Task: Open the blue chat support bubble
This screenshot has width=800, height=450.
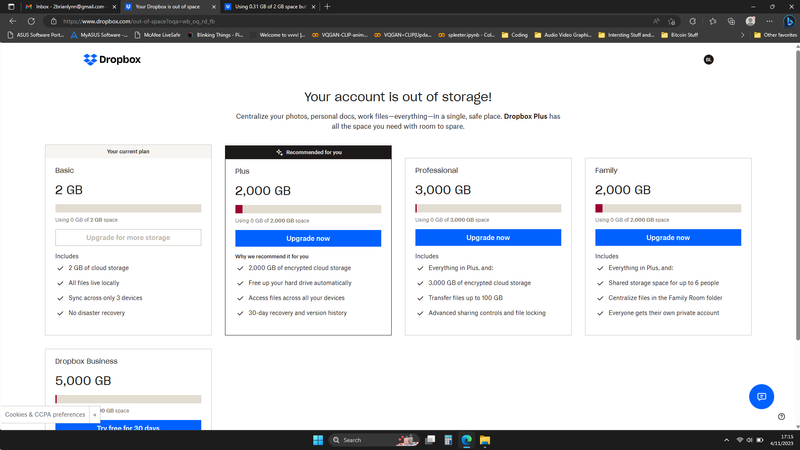Action: pyautogui.click(x=761, y=396)
